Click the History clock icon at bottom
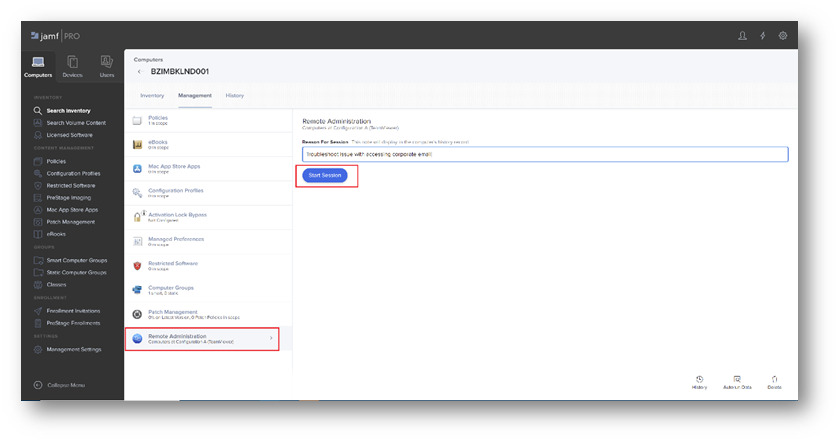Viewport: 840px width, 443px height. pos(699,381)
